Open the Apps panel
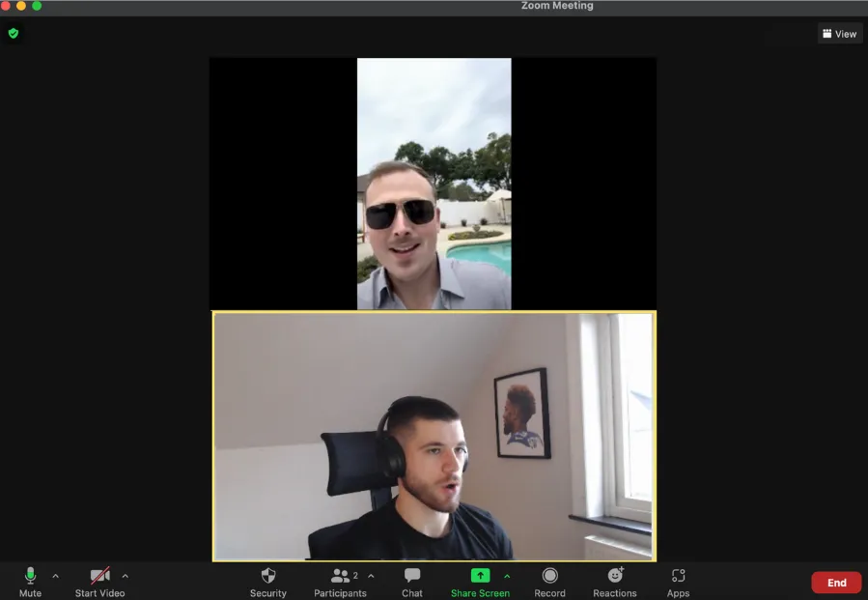 (678, 582)
